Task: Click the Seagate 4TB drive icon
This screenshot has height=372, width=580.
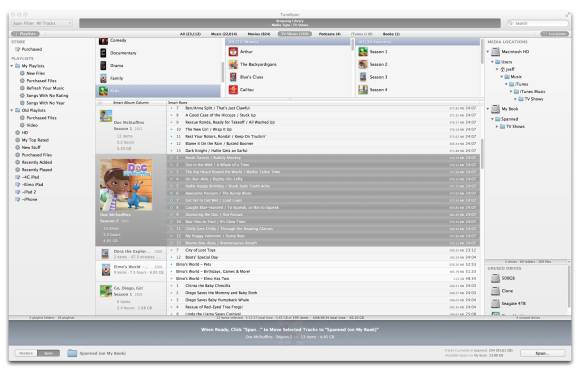Action: [495, 304]
